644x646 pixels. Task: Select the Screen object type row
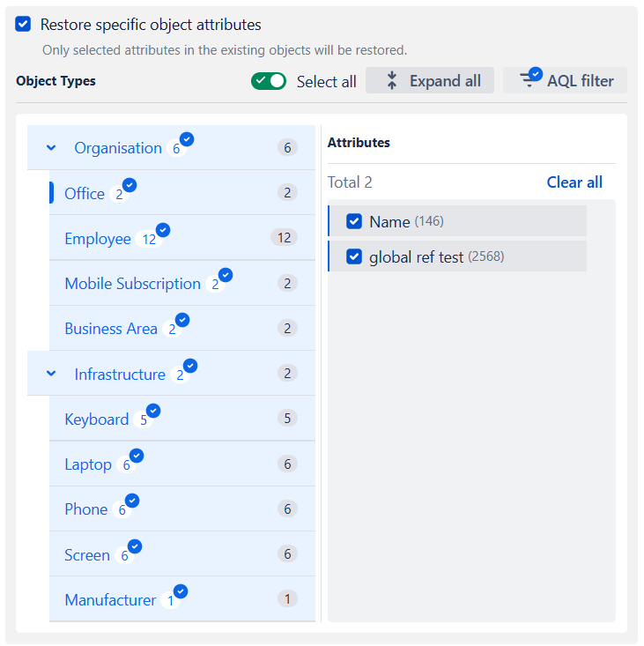[182, 553]
